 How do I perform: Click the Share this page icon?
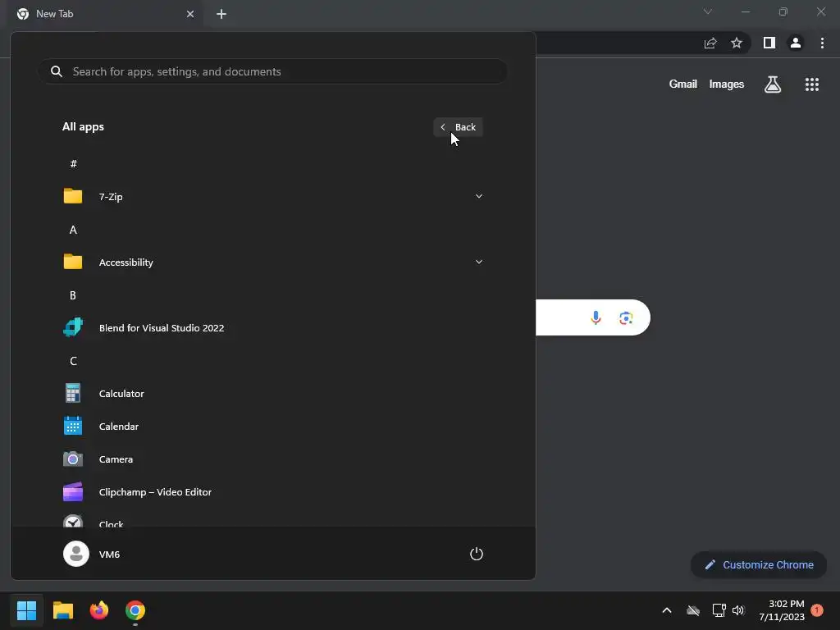pos(710,43)
